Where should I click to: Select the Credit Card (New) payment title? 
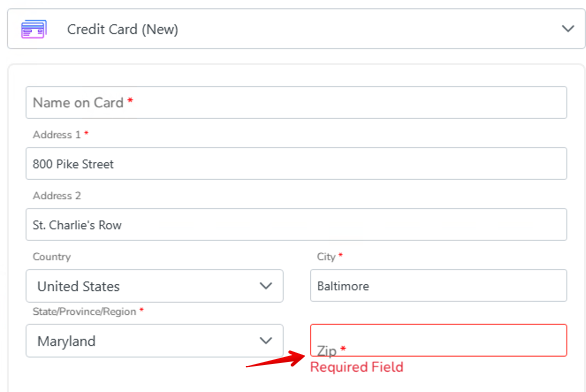122,29
